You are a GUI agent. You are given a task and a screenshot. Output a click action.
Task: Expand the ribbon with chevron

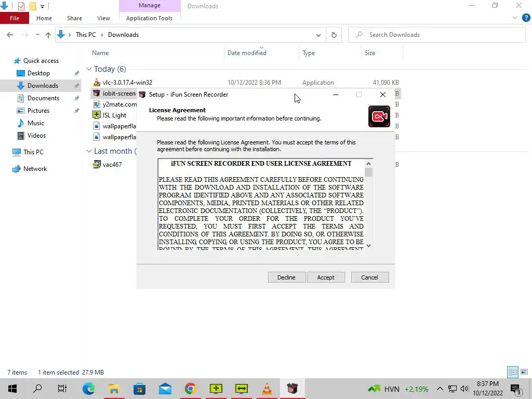(515, 18)
